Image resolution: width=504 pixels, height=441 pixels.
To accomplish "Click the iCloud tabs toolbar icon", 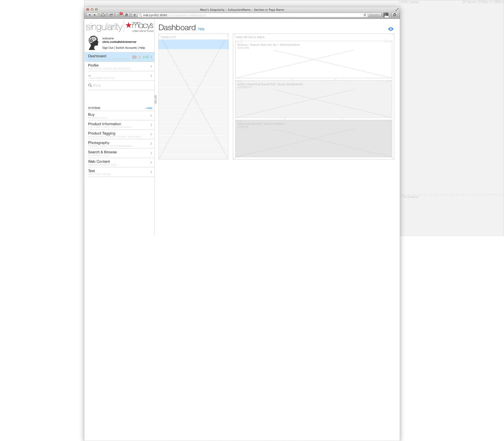I will 103,15.
